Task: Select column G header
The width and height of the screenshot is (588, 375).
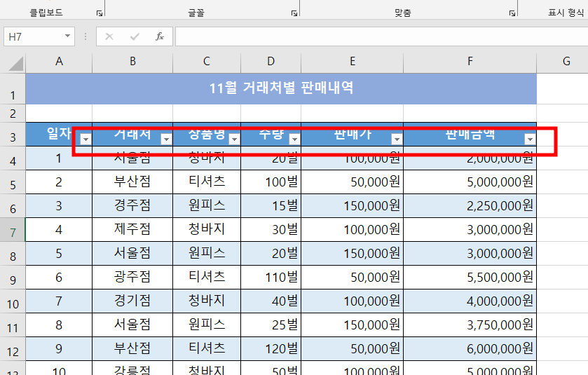Action: pyautogui.click(x=563, y=62)
